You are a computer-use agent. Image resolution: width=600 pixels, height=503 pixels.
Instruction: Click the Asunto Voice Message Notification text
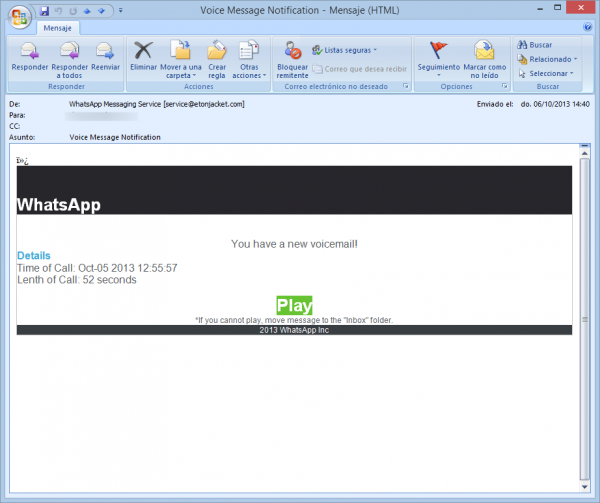[115, 137]
